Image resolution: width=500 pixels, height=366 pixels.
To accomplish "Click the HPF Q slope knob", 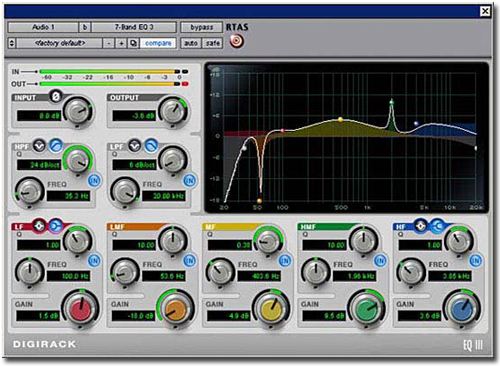I will pyautogui.click(x=78, y=160).
